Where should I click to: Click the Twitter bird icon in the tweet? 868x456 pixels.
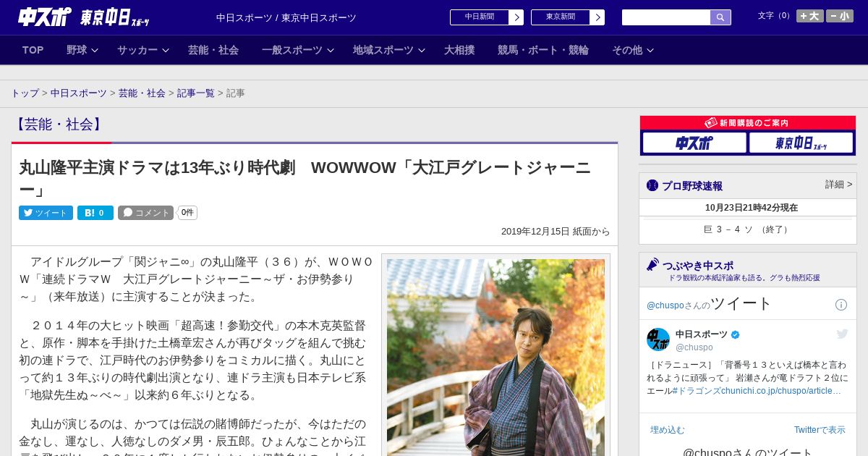tap(842, 334)
